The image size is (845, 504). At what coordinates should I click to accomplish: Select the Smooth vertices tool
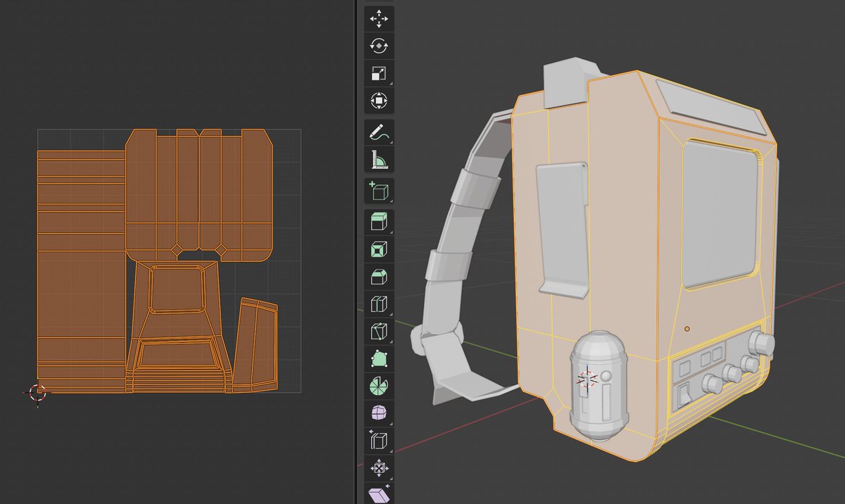pos(379,412)
